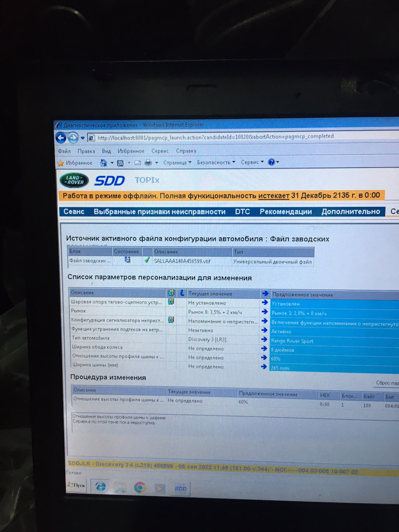Click the Internet Explorer taskbar icon
The width and height of the screenshot is (399, 532).
[x=100, y=486]
